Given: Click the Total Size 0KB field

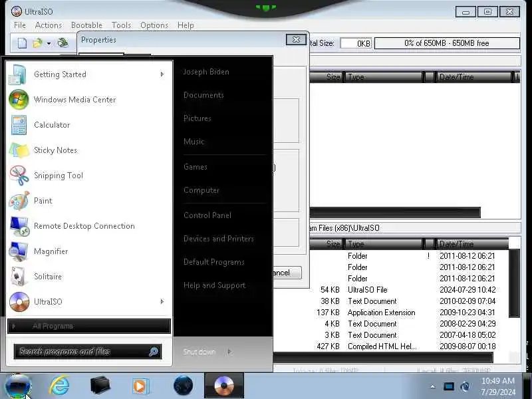Looking at the screenshot, I should click(x=356, y=43).
